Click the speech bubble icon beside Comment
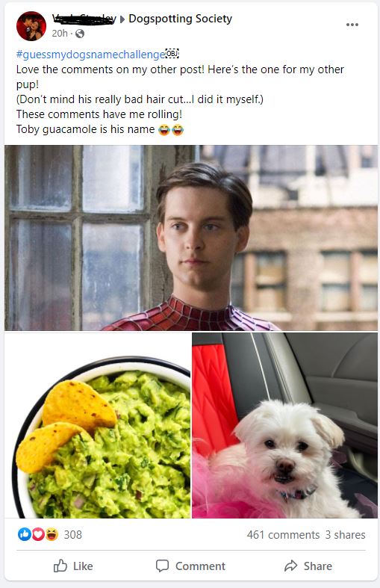Image resolution: width=380 pixels, height=588 pixels. pos(162,566)
